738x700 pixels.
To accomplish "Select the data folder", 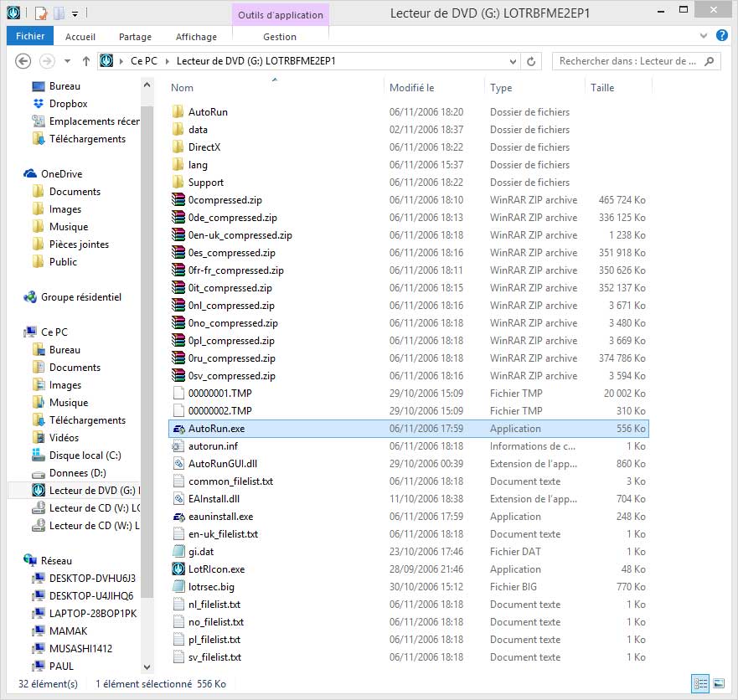I will click(x=198, y=130).
